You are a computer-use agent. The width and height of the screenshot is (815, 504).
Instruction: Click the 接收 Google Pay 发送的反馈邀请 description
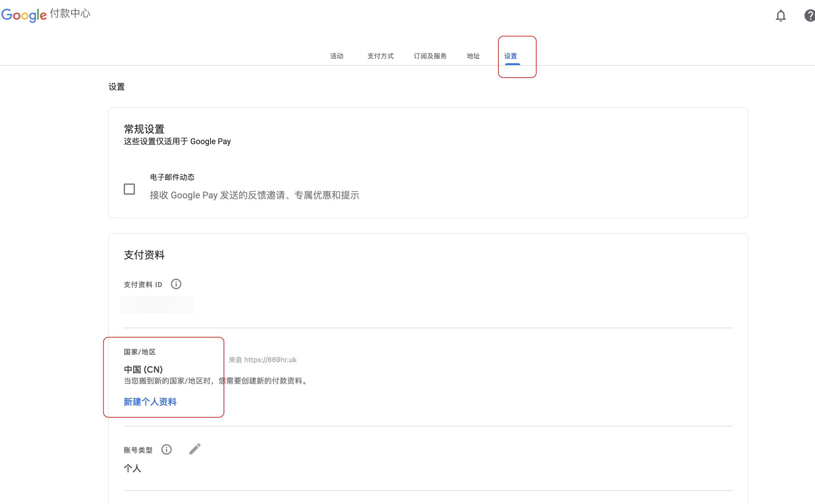(x=254, y=195)
